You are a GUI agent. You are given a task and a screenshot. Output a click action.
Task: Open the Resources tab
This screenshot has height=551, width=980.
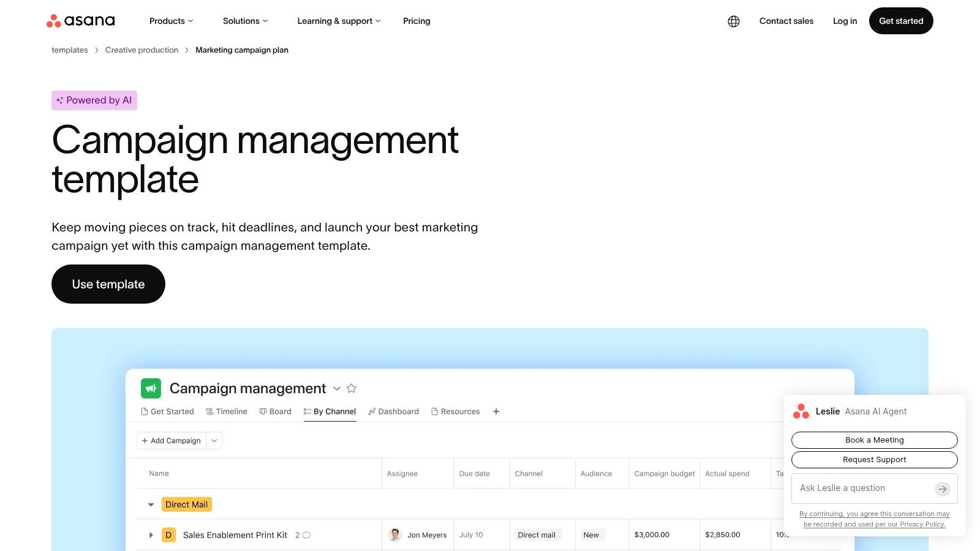(456, 411)
